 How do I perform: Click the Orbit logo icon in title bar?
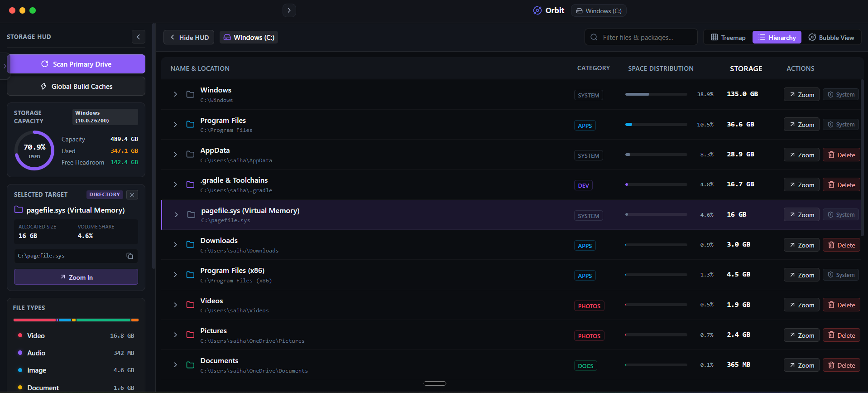point(537,10)
